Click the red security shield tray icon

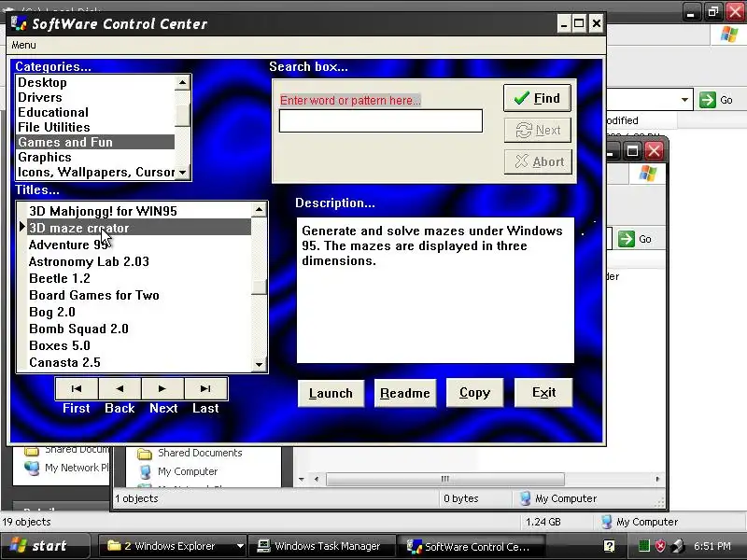click(660, 546)
